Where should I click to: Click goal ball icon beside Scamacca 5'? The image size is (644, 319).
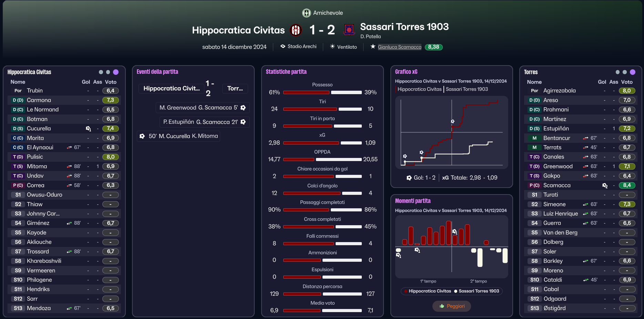click(243, 108)
